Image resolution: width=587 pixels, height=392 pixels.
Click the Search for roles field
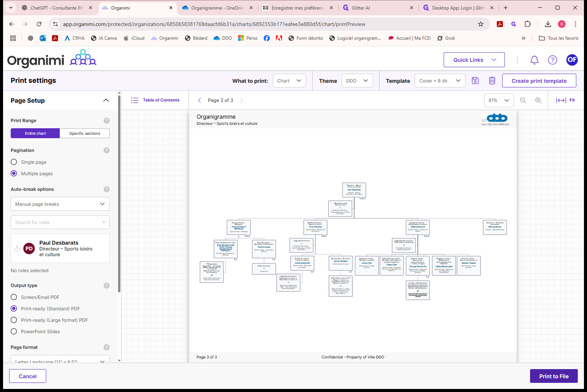pos(60,222)
